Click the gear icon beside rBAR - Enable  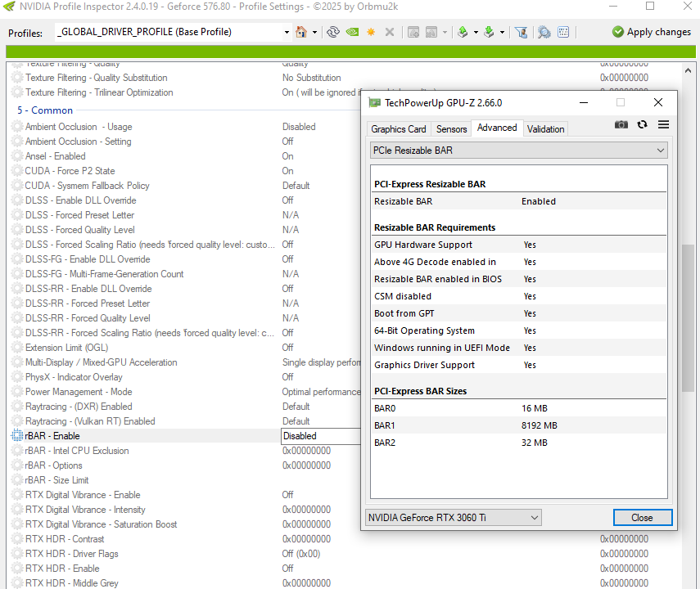pyautogui.click(x=17, y=435)
